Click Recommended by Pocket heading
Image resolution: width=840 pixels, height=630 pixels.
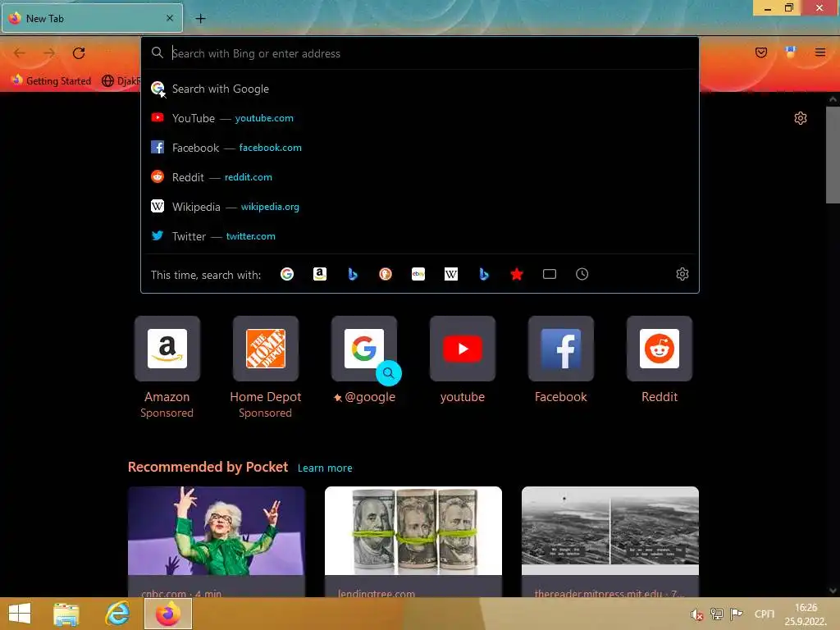click(208, 467)
